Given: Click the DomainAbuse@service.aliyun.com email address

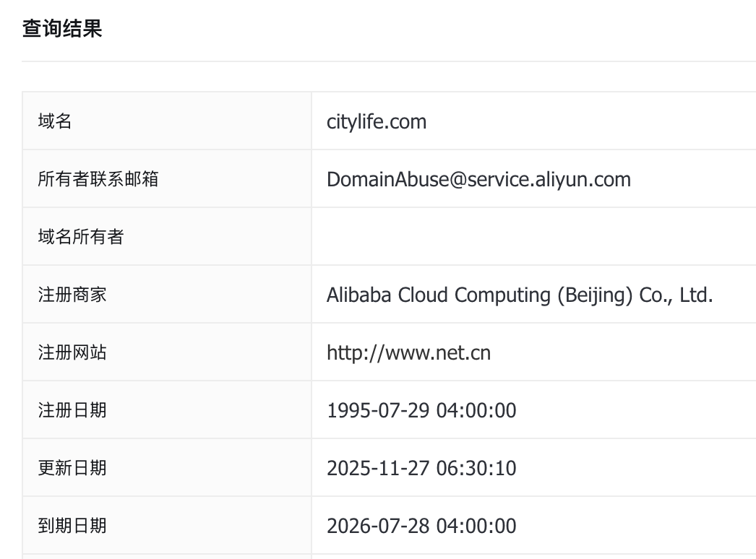Looking at the screenshot, I should (478, 179).
